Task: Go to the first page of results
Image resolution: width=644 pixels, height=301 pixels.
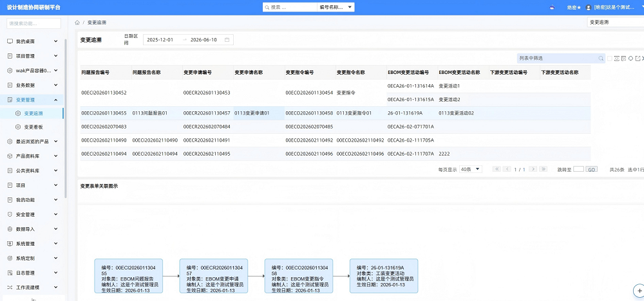Action: (497, 169)
